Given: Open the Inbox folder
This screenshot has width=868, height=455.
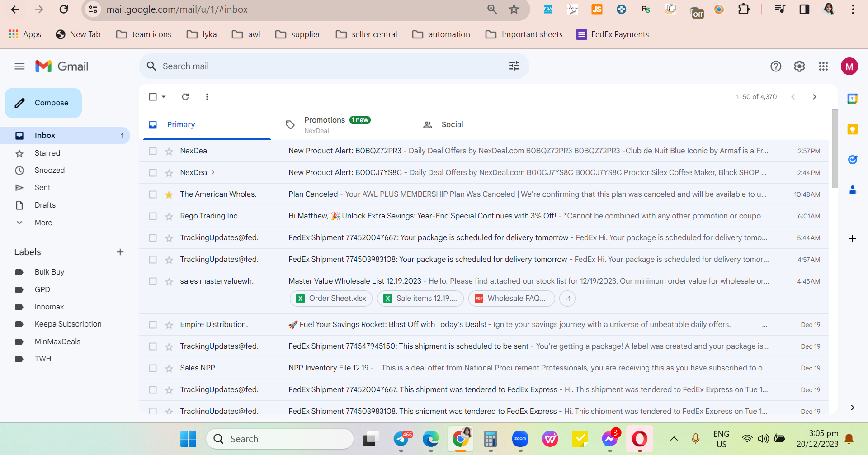Looking at the screenshot, I should click(x=65, y=135).
